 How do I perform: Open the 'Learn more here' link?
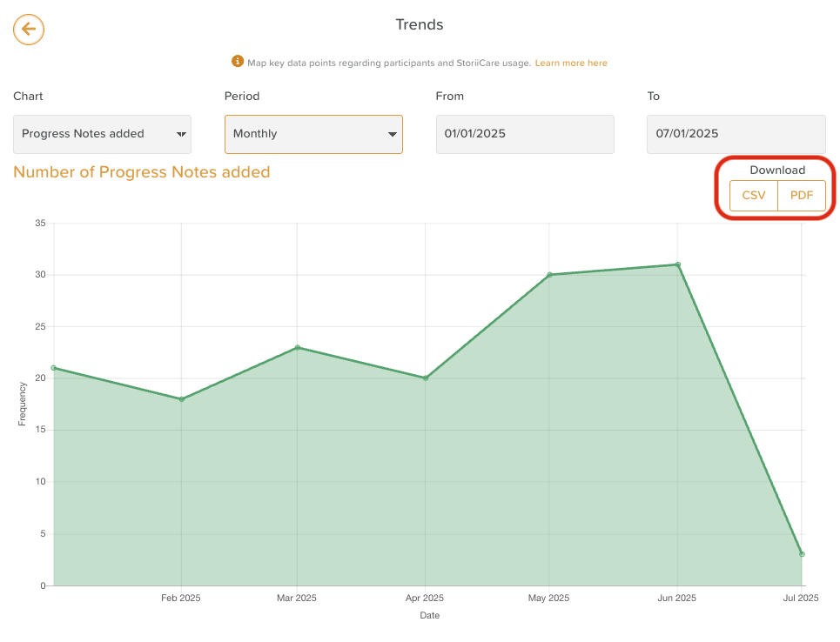pyautogui.click(x=571, y=64)
